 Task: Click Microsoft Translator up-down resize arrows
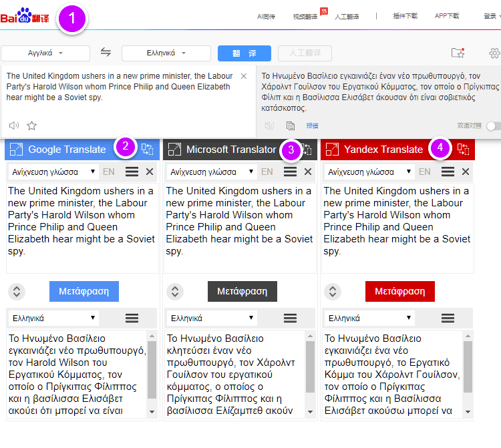tap(175, 292)
